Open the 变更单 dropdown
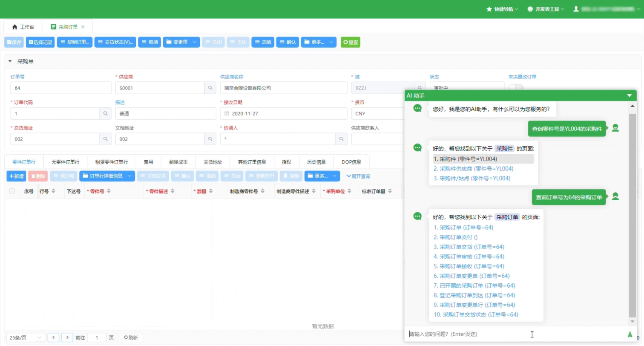The image size is (644, 346). [181, 42]
